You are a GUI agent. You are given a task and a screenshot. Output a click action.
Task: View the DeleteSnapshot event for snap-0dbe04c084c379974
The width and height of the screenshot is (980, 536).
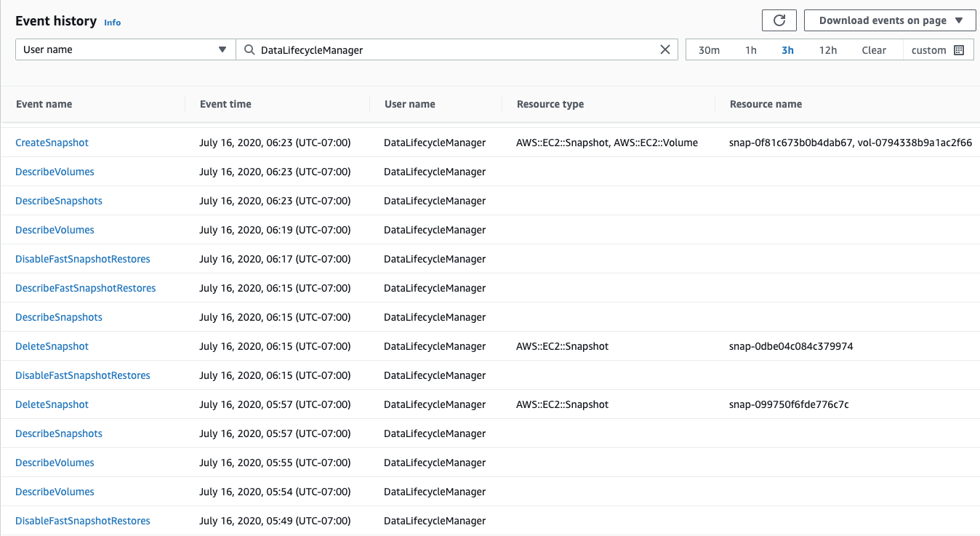coord(52,346)
